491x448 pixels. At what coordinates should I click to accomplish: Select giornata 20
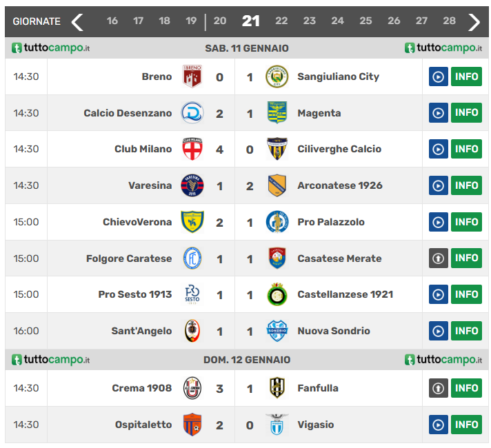coord(220,21)
